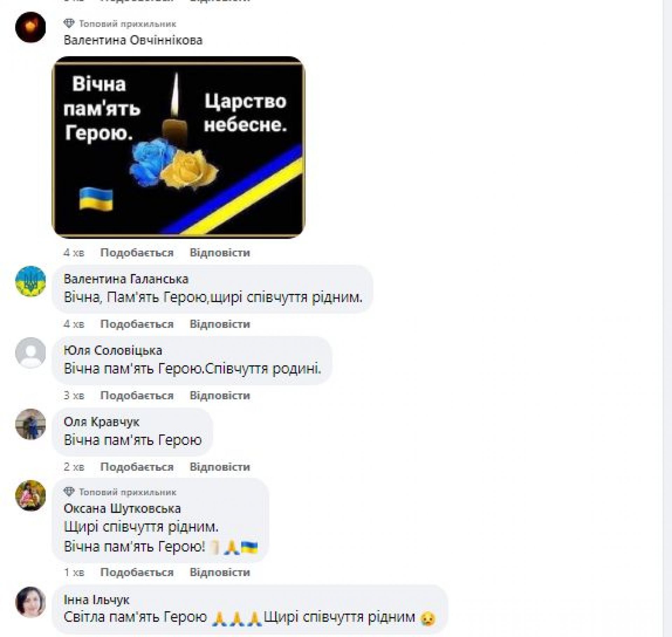Open Юля Соловіцька's default gray avatar
Viewport: 672px width, 637px height.
click(30, 353)
